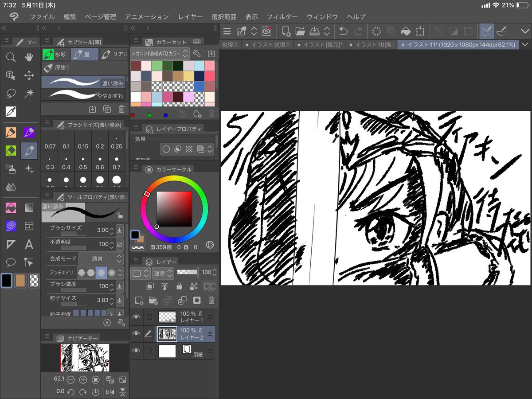The width and height of the screenshot is (532, 399).
Task: Select the Decoration sparkle tool
Action: (29, 169)
